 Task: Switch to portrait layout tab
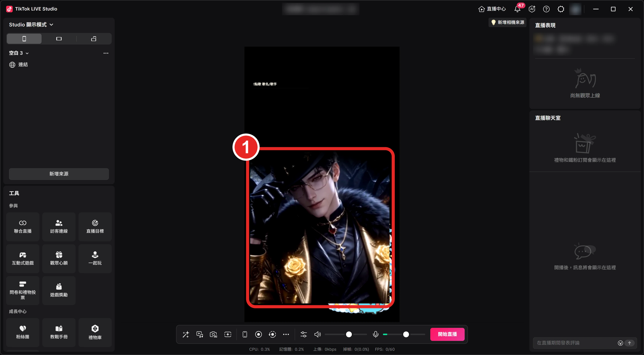coord(24,39)
